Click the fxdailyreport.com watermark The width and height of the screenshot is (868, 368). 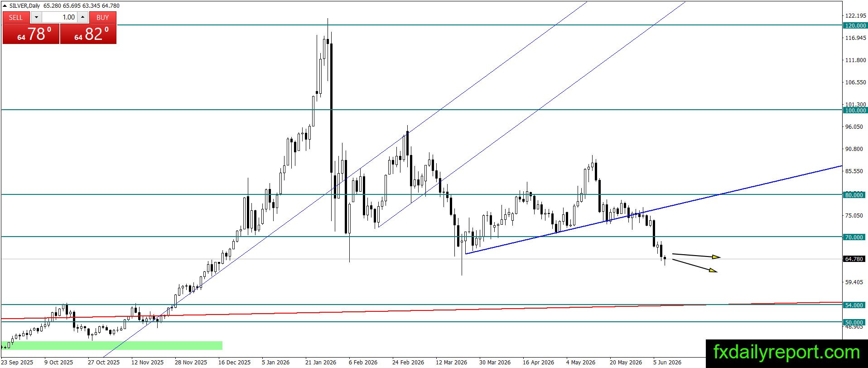[x=786, y=353]
